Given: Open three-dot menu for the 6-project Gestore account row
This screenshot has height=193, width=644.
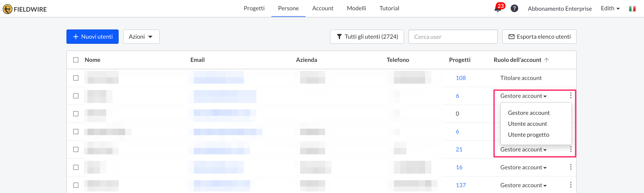Looking at the screenshot, I should pos(571,95).
